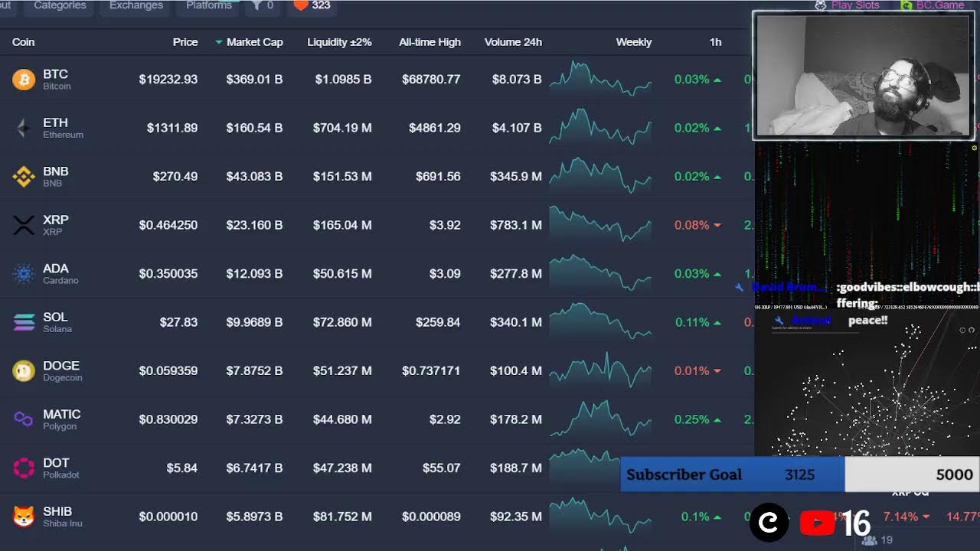Click the Solana coin logo

tap(24, 322)
